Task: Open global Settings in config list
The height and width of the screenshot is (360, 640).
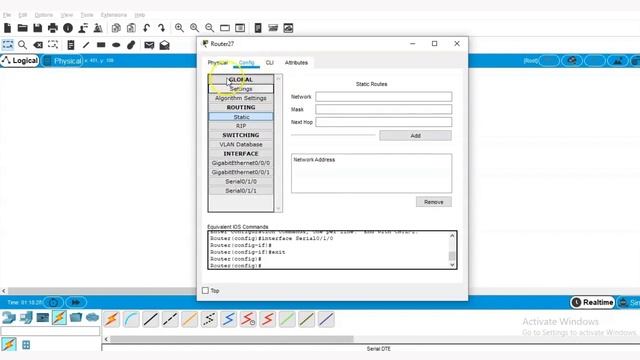Action: 241,89
